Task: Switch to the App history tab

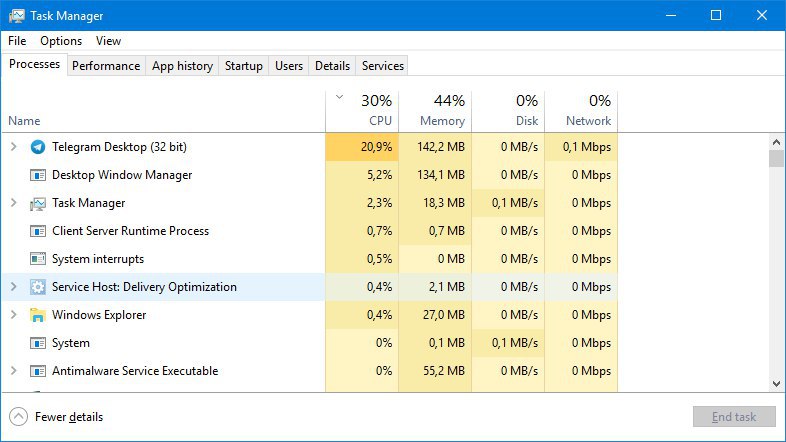Action: [x=182, y=66]
